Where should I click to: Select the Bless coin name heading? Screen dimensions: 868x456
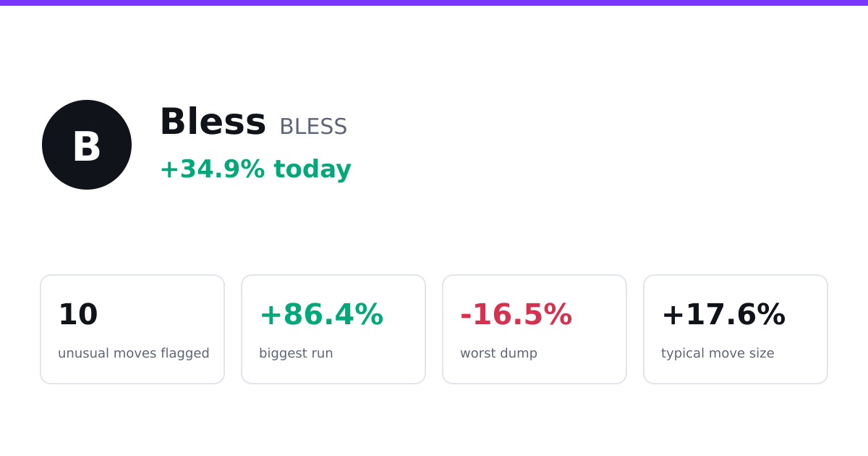click(x=213, y=122)
